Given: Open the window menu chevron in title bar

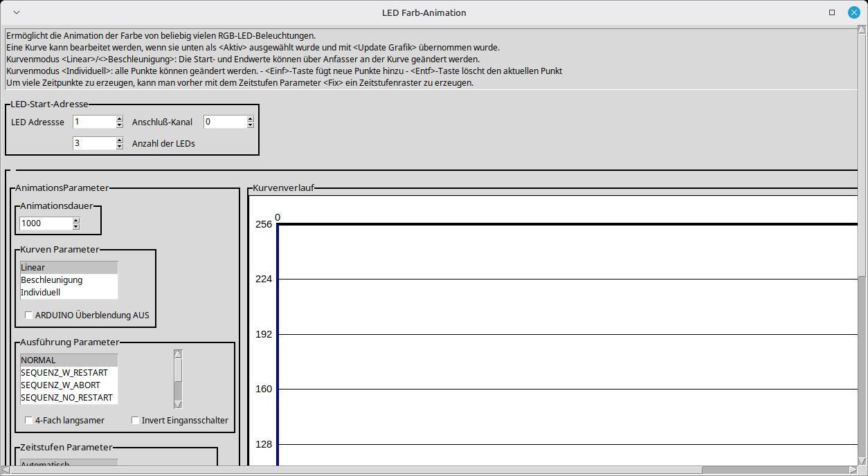Looking at the screenshot, I should [17, 12].
